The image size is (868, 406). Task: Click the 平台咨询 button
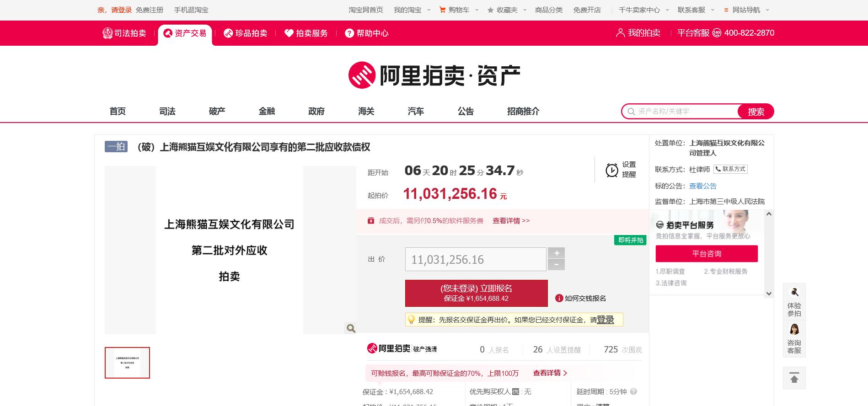click(x=707, y=254)
